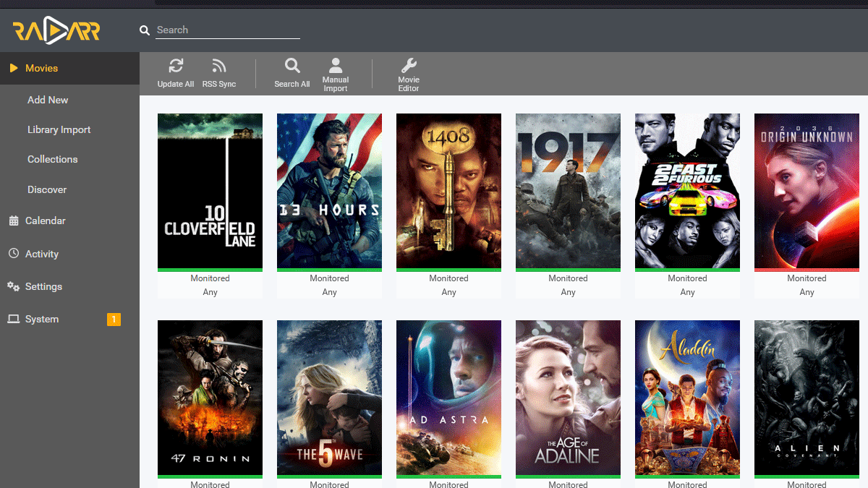Open the Calendar menu label
The height and width of the screenshot is (488, 868).
[x=46, y=221]
